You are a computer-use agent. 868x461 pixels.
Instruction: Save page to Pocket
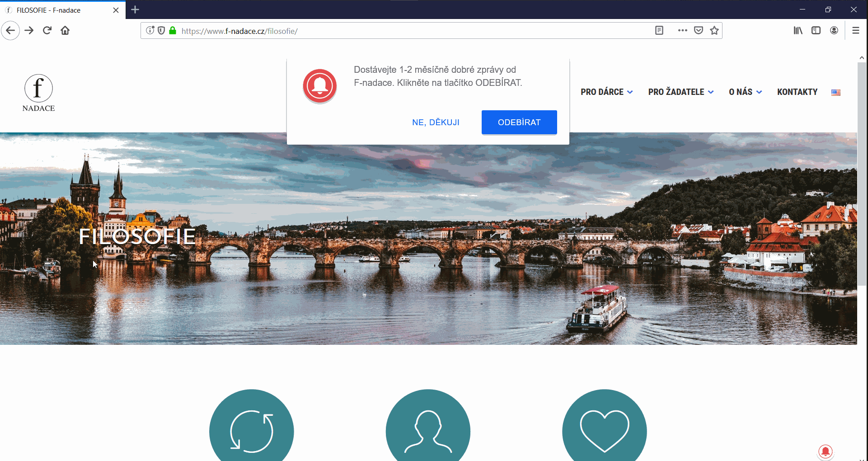699,31
